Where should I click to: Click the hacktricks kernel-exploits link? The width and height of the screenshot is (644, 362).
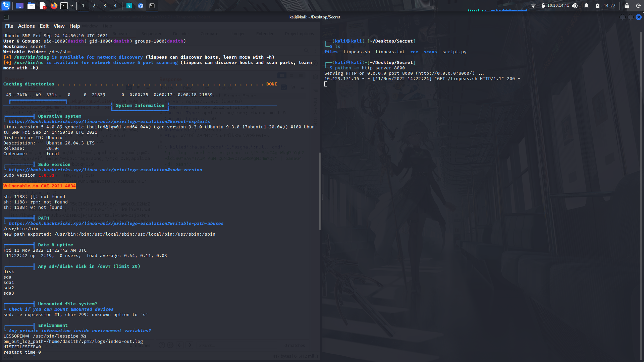[x=109, y=121]
